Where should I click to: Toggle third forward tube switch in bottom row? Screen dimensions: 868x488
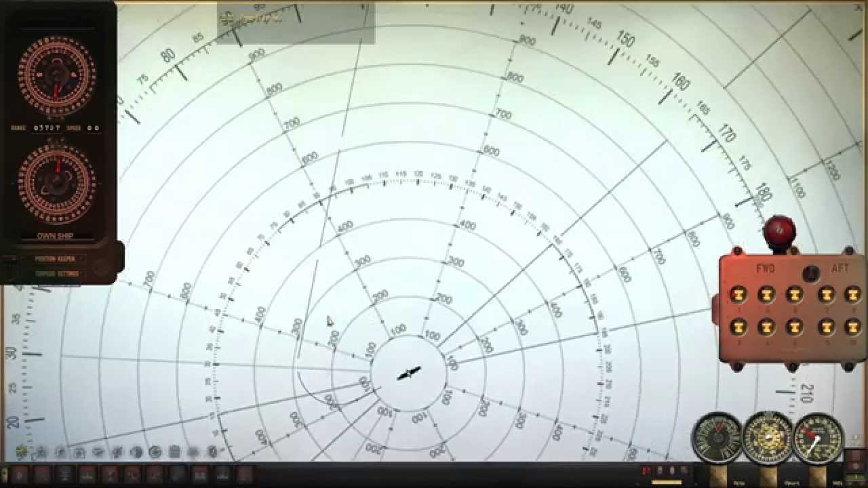794,327
